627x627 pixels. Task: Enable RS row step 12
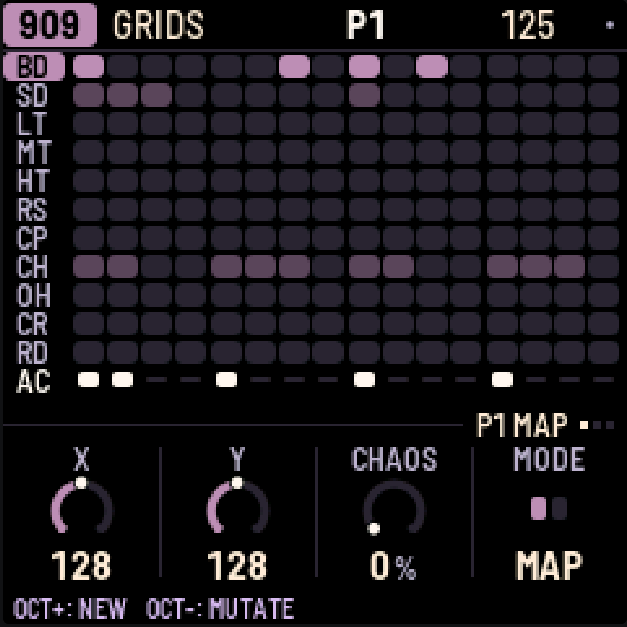tap(466, 209)
